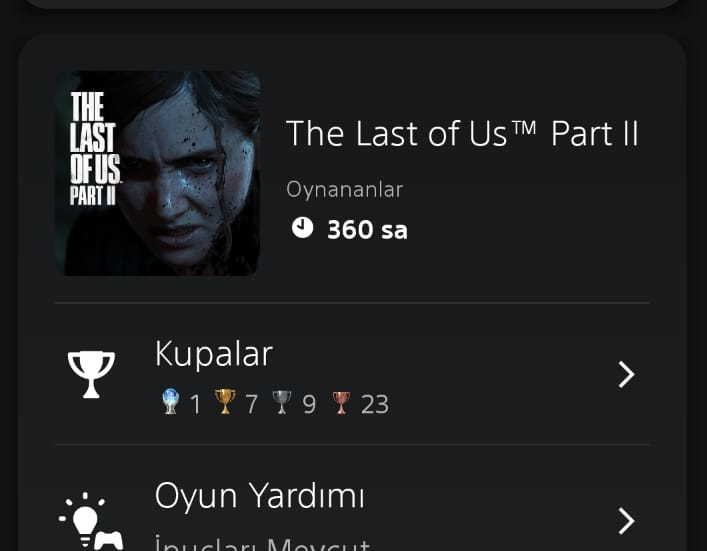This screenshot has width=707, height=551.
Task: Open the Kupalar menu entry
Action: point(353,374)
